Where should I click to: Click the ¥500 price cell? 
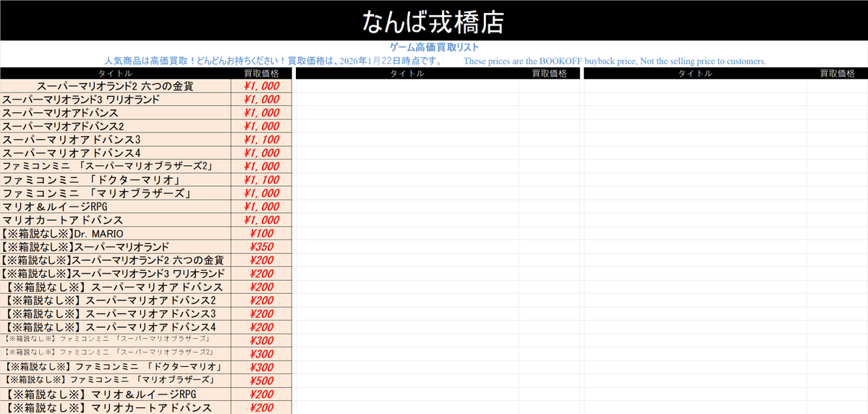coord(261,381)
